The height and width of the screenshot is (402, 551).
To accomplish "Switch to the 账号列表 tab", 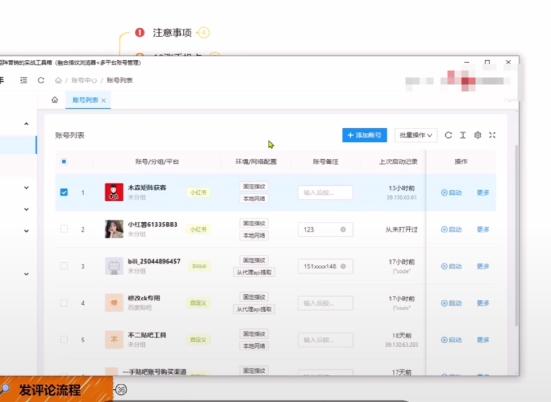I will pyautogui.click(x=85, y=100).
